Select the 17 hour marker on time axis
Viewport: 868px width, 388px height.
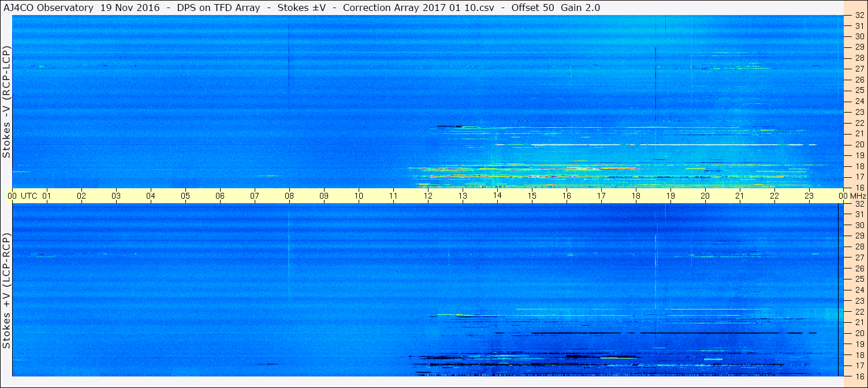[602, 196]
